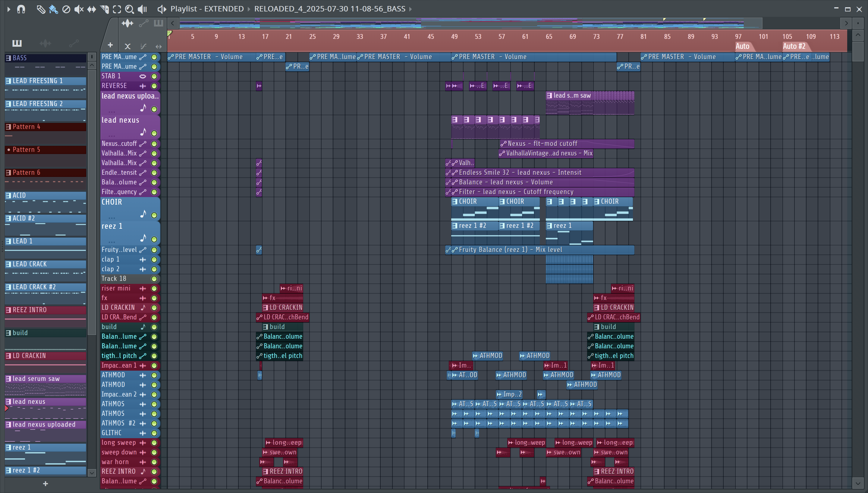This screenshot has height=493, width=868.
Task: Click the playlist vertical scroll down arrow
Action: click(x=857, y=483)
